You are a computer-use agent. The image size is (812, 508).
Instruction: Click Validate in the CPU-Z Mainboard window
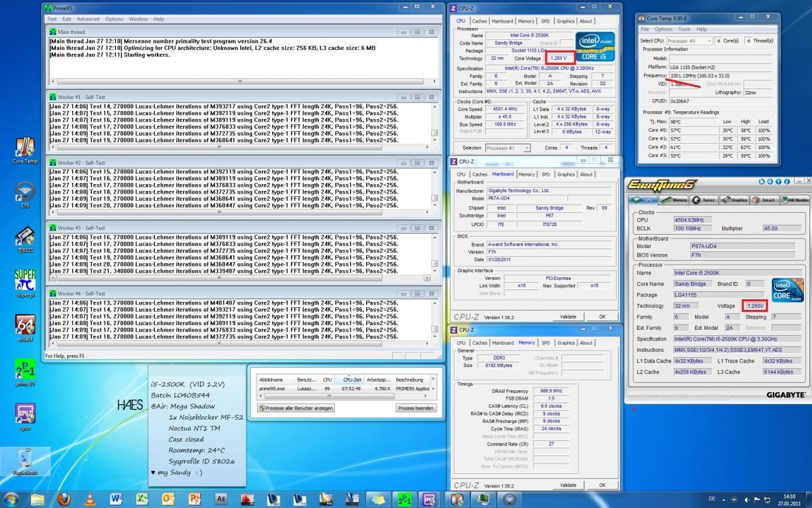coord(567,317)
